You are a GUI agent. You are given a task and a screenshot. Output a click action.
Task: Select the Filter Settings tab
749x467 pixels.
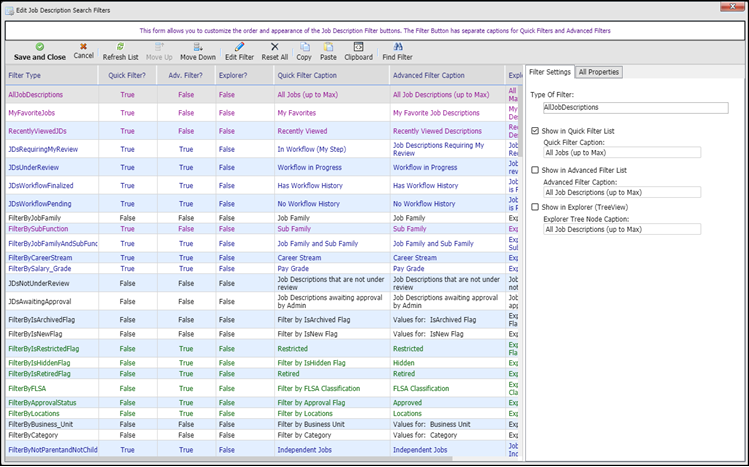pos(550,72)
